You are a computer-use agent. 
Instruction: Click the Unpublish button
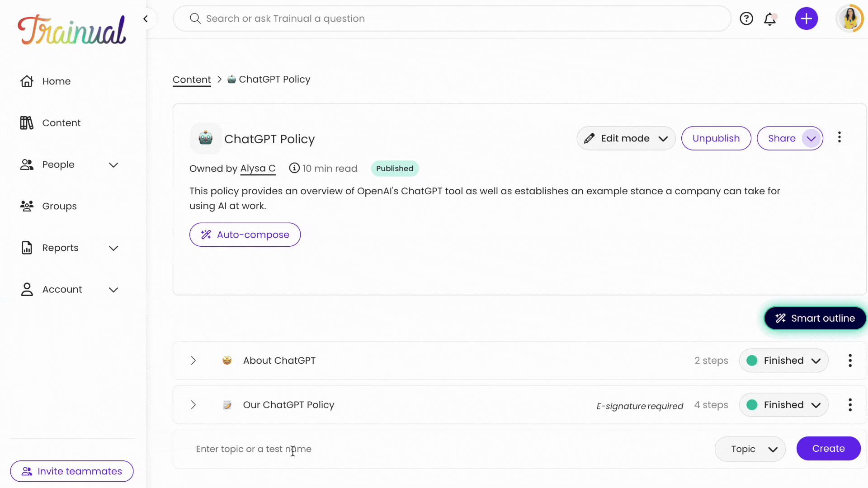716,138
